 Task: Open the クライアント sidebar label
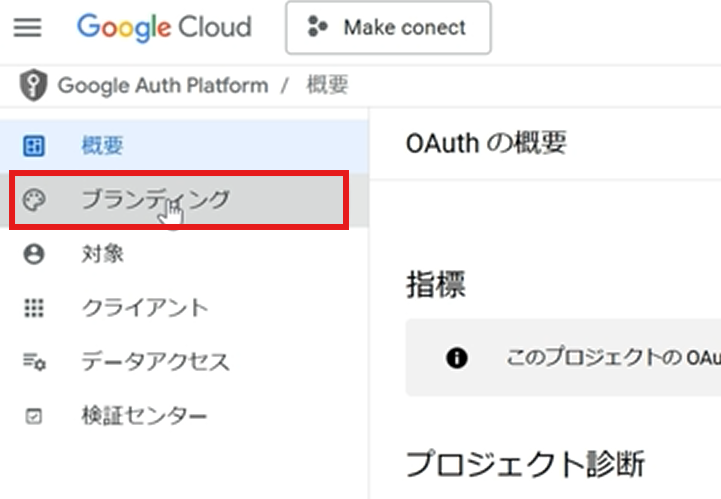[x=145, y=308]
